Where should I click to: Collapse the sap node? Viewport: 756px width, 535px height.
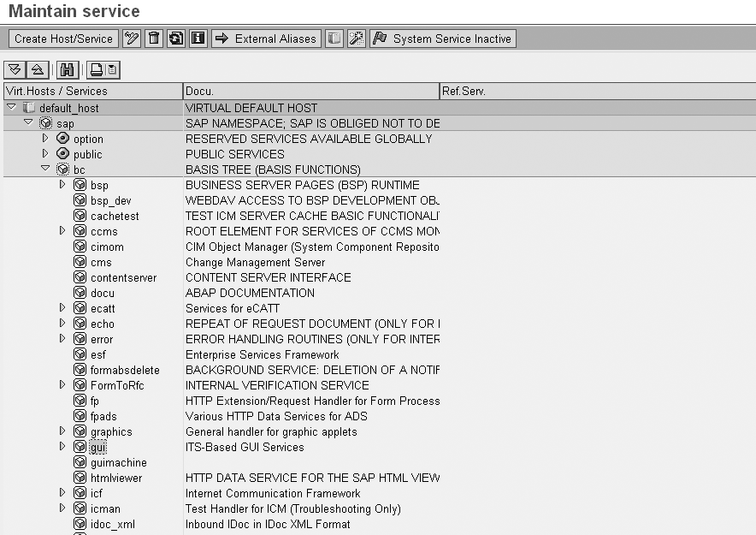[28, 122]
